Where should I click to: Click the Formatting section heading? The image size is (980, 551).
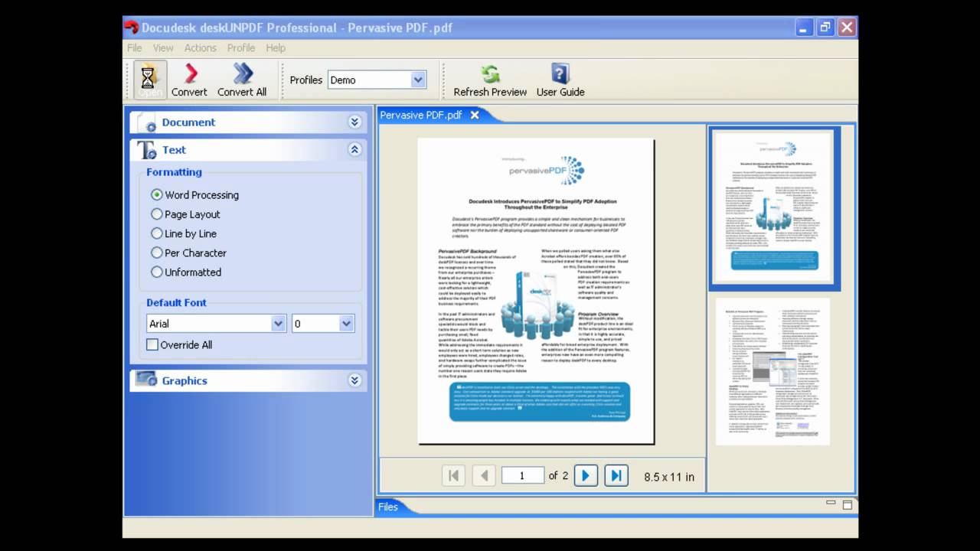[175, 172]
